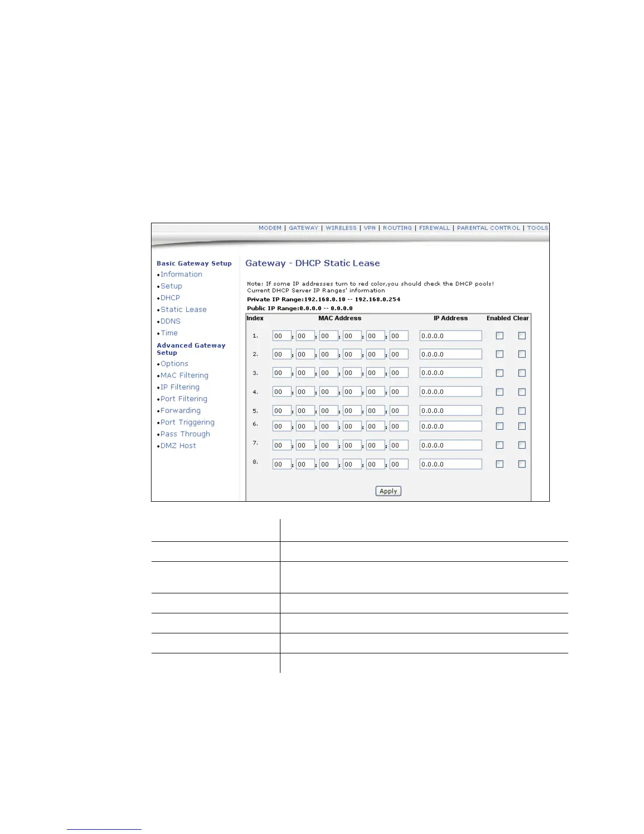Open the DMZ Host link
This screenshot has width=644, height=834.
coord(178,445)
